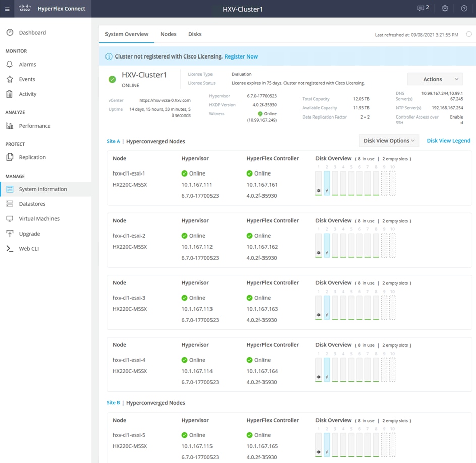Image resolution: width=476 pixels, height=463 pixels.
Task: Expand the Actions dropdown
Action: (435, 79)
